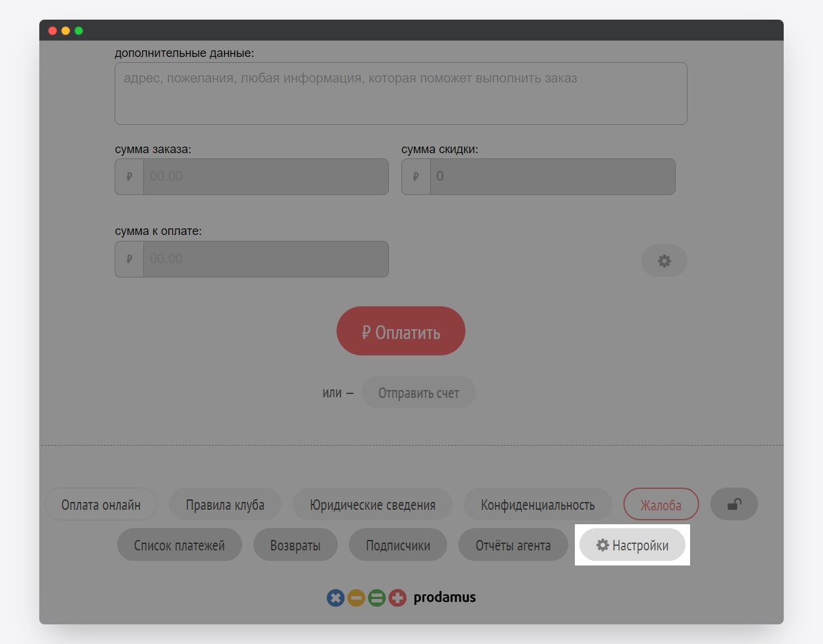Open the Оплата онлайн page

pyautogui.click(x=101, y=505)
